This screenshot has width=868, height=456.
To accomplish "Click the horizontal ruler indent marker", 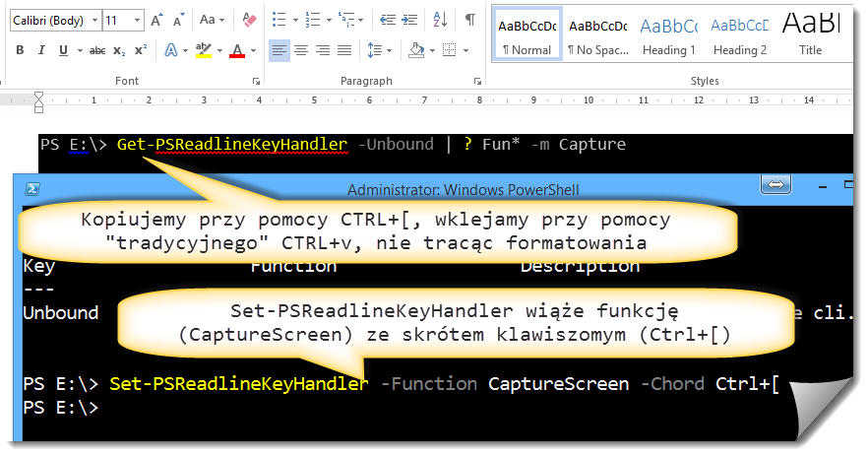I will click(38, 98).
